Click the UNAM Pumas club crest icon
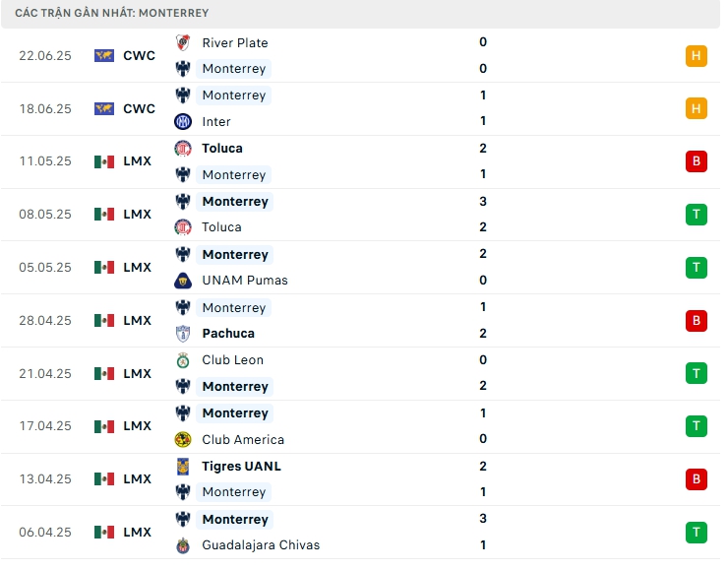The image size is (728, 570). pos(182,281)
